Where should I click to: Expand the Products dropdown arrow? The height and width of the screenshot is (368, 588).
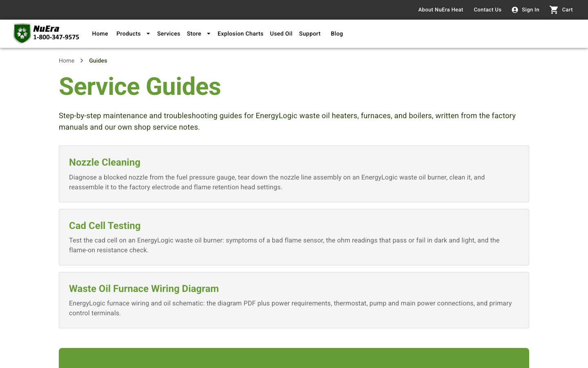pyautogui.click(x=148, y=34)
